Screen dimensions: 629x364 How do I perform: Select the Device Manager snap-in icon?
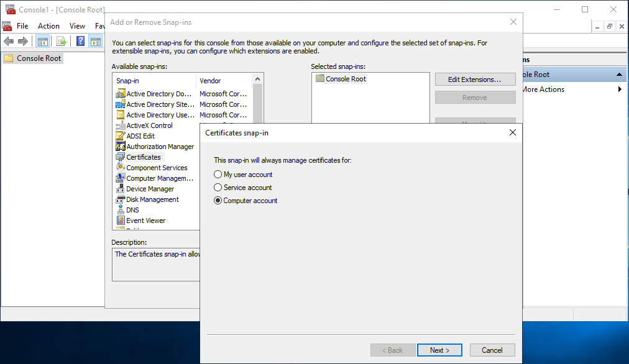click(121, 189)
